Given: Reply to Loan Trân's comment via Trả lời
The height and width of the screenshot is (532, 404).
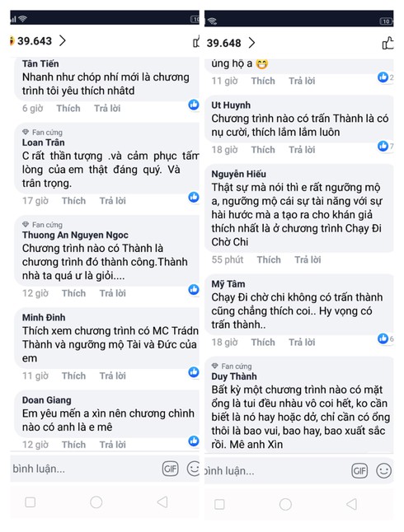Looking at the screenshot, I should tap(112, 201).
